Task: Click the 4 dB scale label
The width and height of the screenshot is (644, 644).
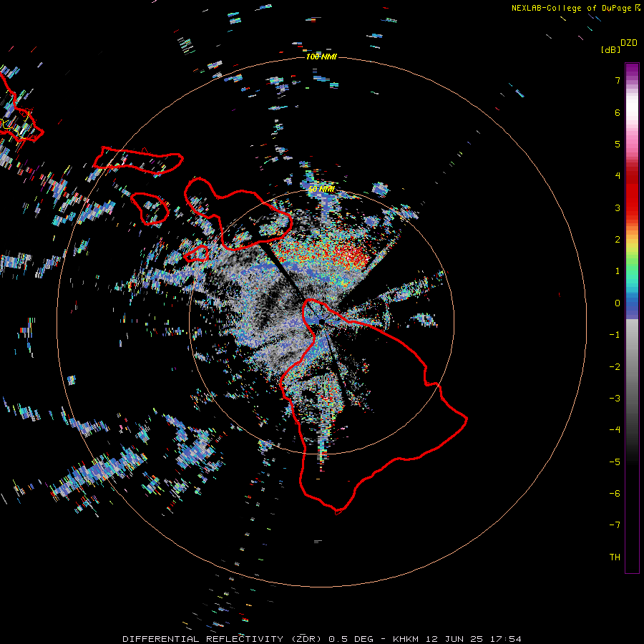Action: click(x=618, y=176)
